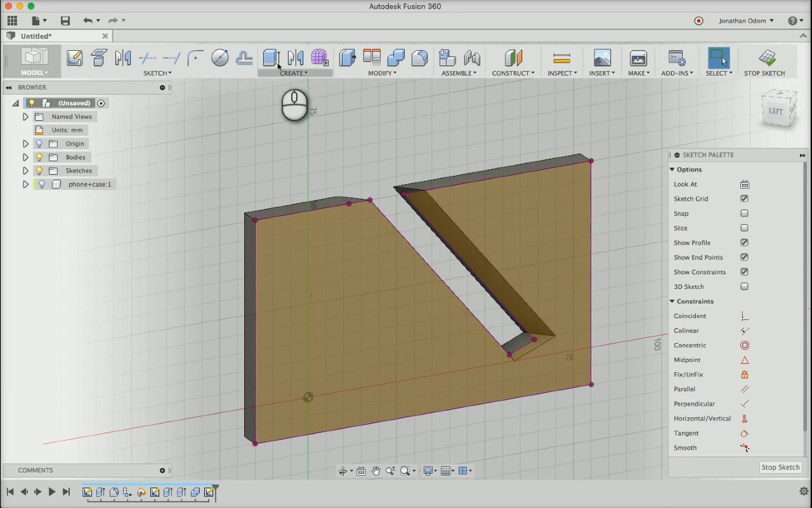Select the Circle sketch tool
Image resolution: width=812 pixels, height=508 pixels.
coord(219,58)
